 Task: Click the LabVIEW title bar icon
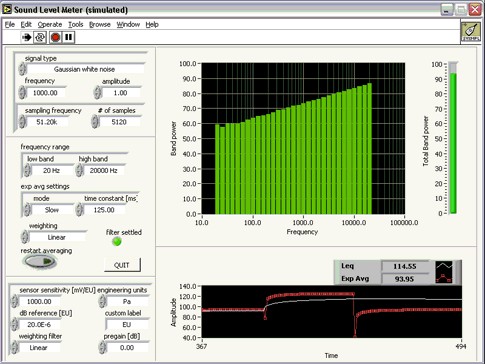click(x=7, y=9)
